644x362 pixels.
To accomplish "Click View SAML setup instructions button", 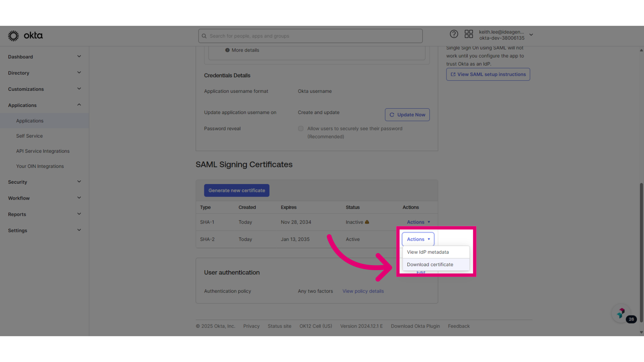I will [x=488, y=74].
